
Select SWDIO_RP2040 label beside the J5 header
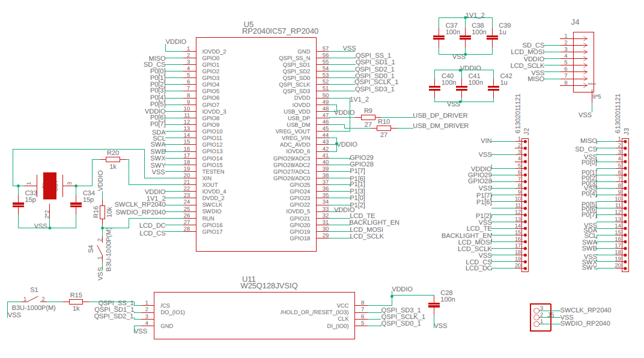click(x=585, y=324)
